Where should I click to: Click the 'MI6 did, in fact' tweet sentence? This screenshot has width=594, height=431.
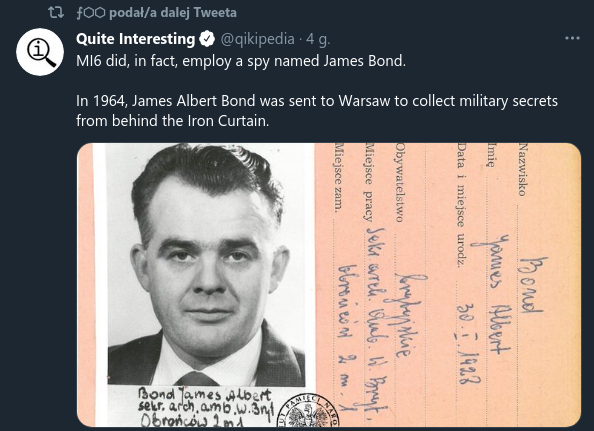pos(241,61)
